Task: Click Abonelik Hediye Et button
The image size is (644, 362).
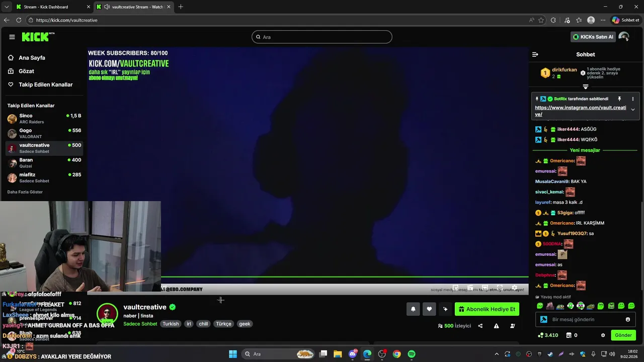Action: [487, 309]
